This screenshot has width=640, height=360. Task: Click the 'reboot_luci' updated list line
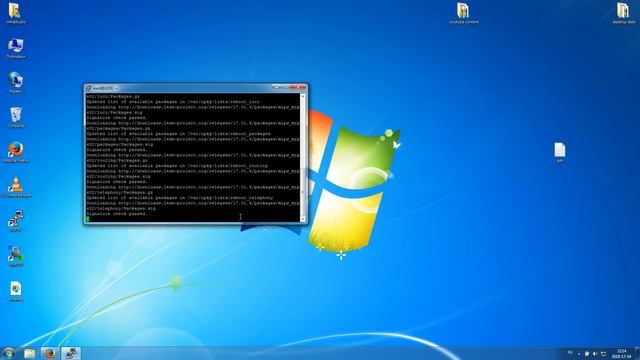coord(173,102)
